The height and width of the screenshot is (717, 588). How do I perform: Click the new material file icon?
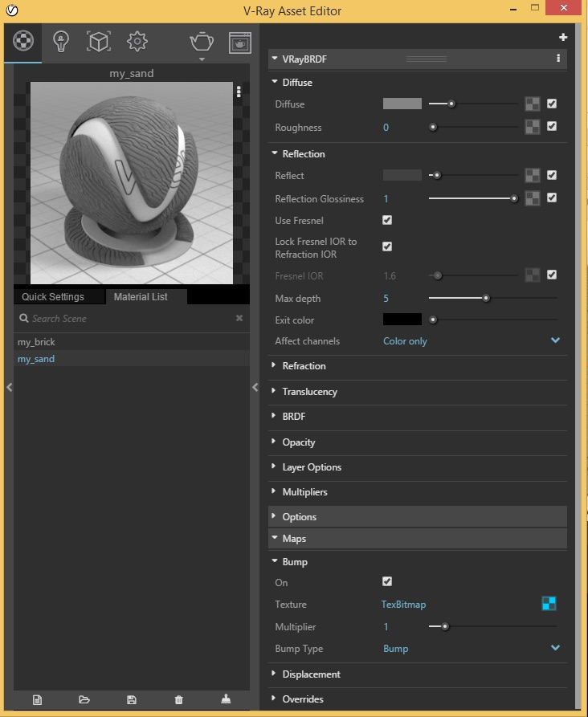pyautogui.click(x=37, y=699)
